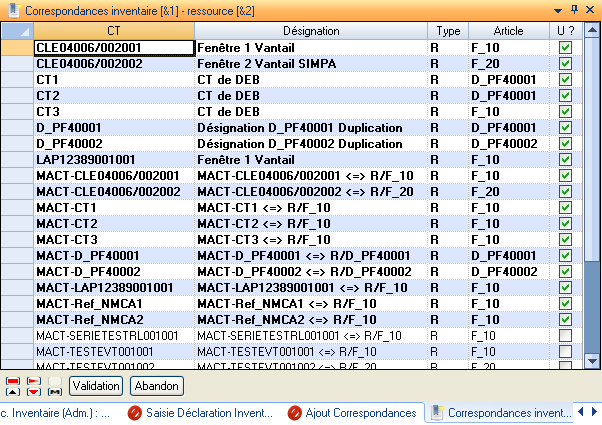602x425 pixels.
Task: Toggle the U? checkbox for LAP12389001001 row
Action: point(565,159)
